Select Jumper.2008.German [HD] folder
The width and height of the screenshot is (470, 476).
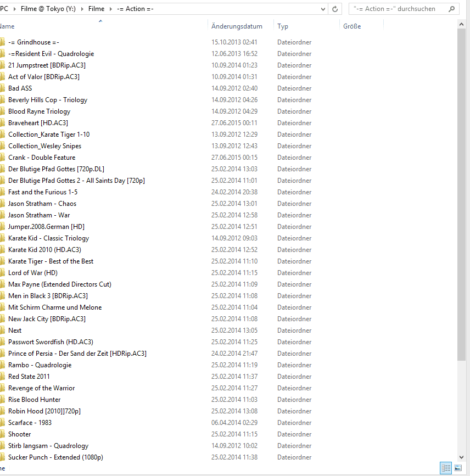point(46,227)
